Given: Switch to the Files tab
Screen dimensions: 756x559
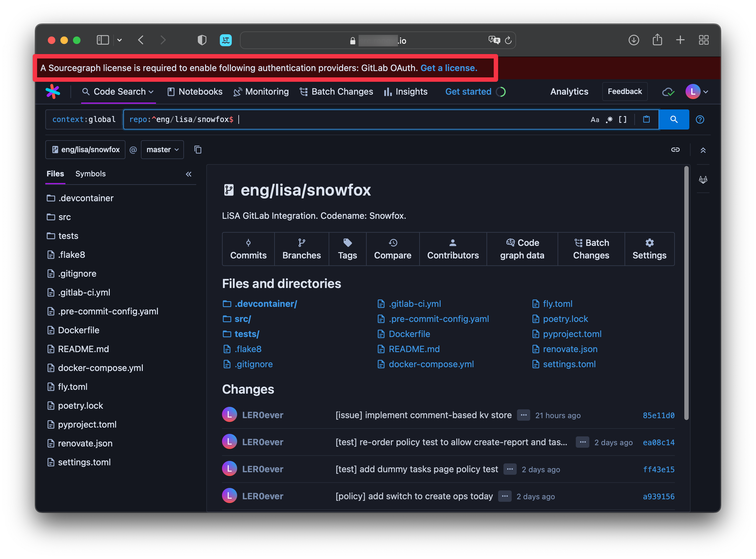Looking at the screenshot, I should [55, 174].
